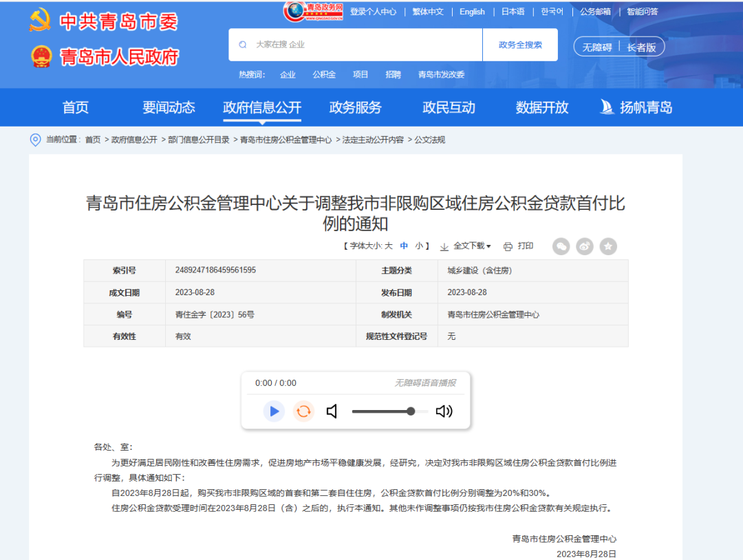Click the orange replay audio icon

pos(303,411)
